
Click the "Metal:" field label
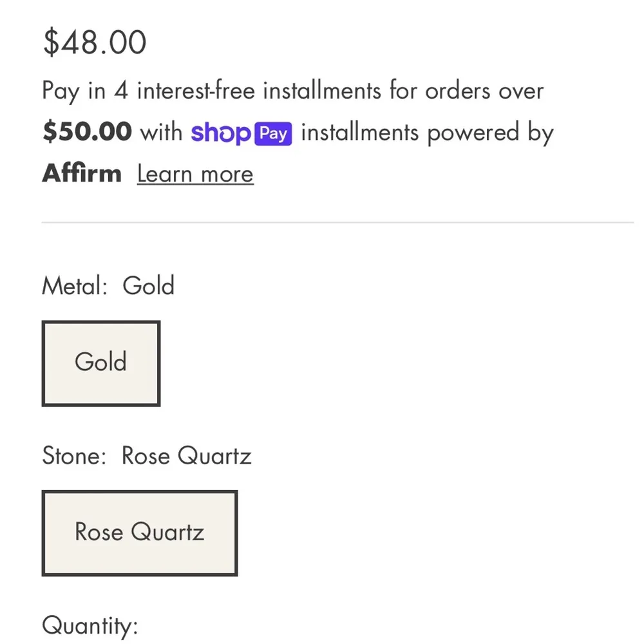[75, 285]
